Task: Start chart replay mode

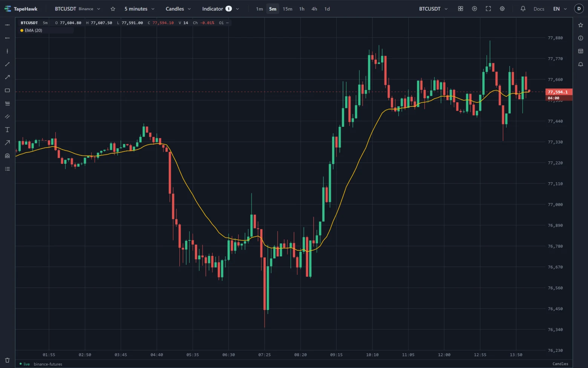Action: [474, 9]
